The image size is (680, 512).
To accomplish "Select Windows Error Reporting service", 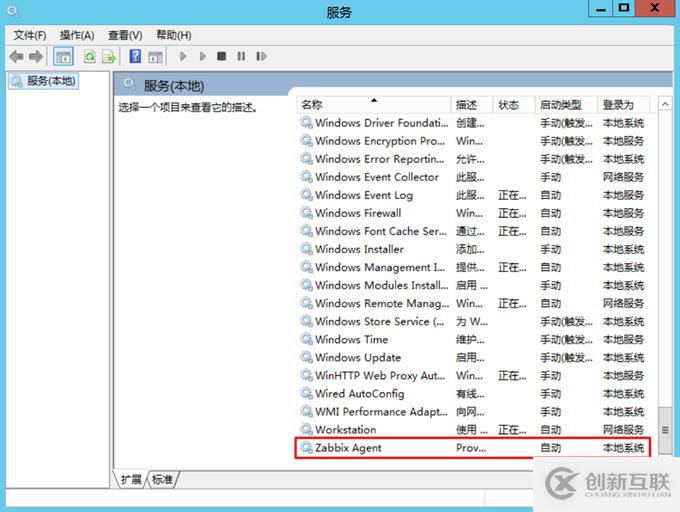I will [x=473, y=159].
